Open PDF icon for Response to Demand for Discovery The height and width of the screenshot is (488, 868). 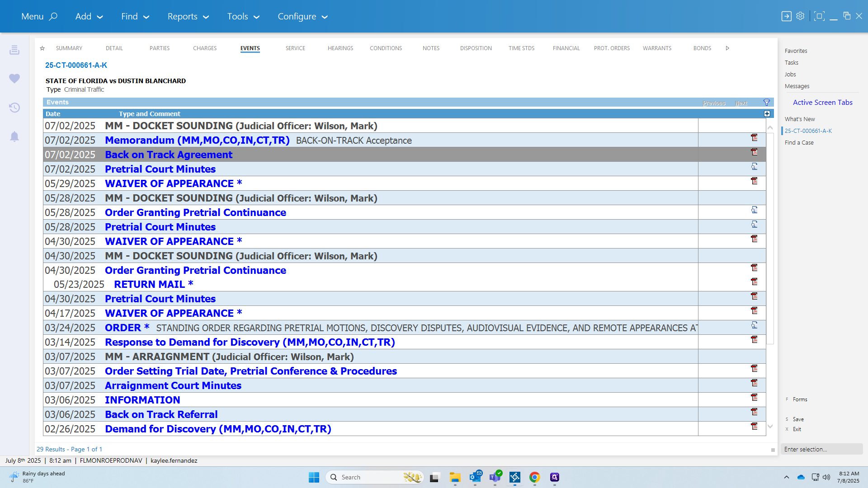(x=754, y=339)
